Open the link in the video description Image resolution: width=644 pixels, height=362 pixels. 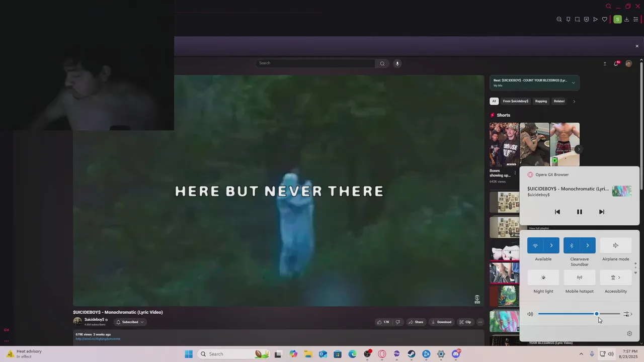coord(98,339)
